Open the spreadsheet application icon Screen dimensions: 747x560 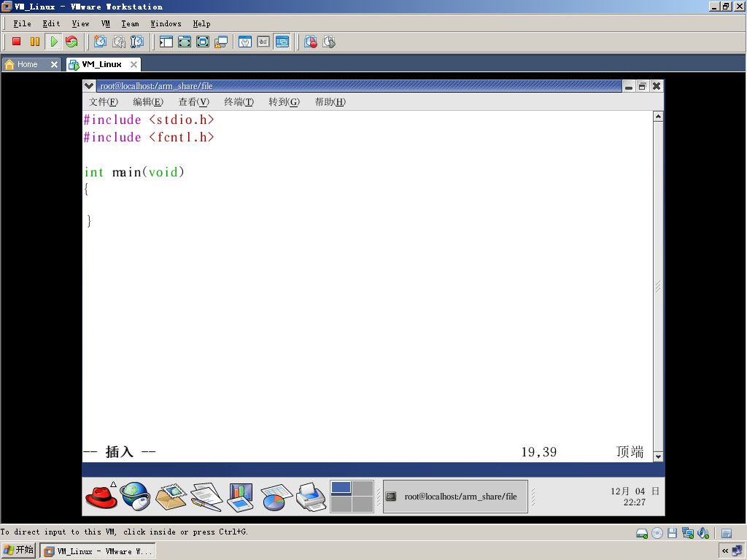[276, 497]
